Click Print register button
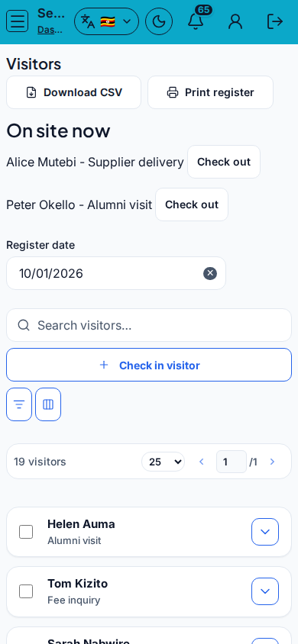The width and height of the screenshot is (298, 644). 210,92
